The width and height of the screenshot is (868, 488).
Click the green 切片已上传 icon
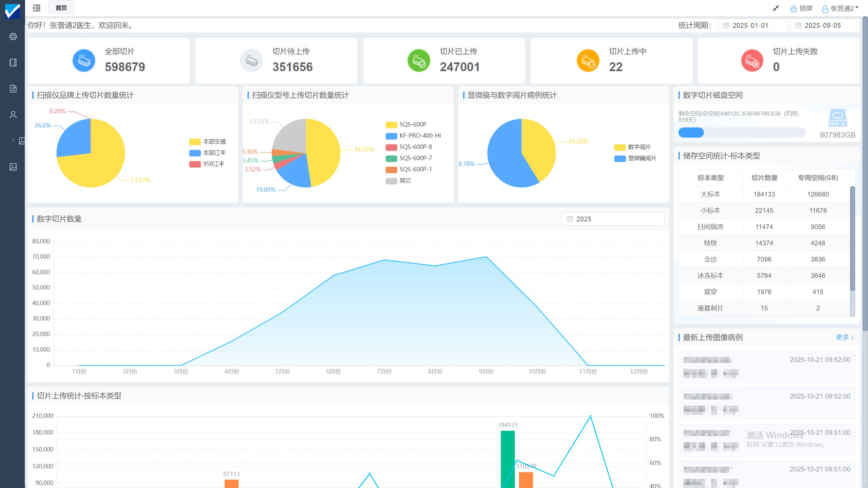pos(419,61)
